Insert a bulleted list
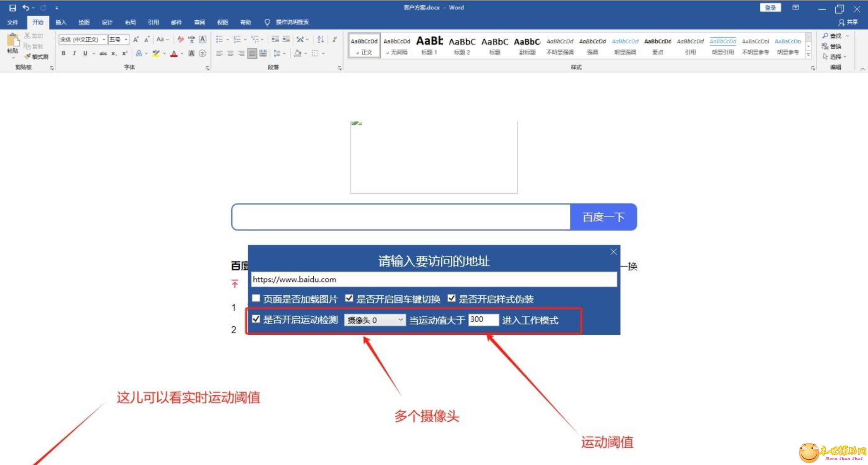This screenshot has height=465, width=868. pos(219,40)
